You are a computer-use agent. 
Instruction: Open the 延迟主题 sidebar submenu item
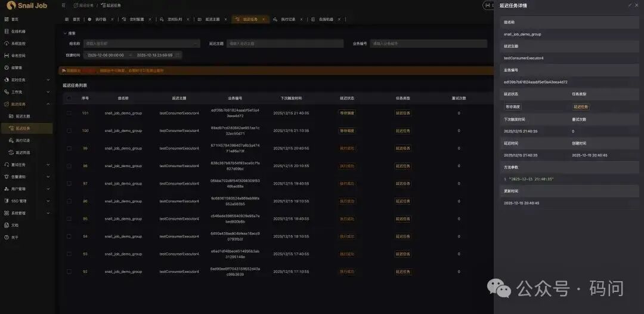[23, 116]
